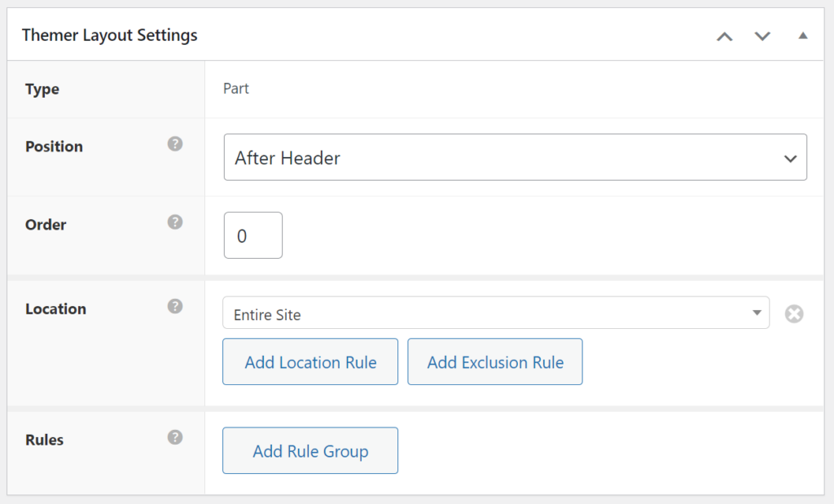Click the help icon next to Position

pos(175,143)
